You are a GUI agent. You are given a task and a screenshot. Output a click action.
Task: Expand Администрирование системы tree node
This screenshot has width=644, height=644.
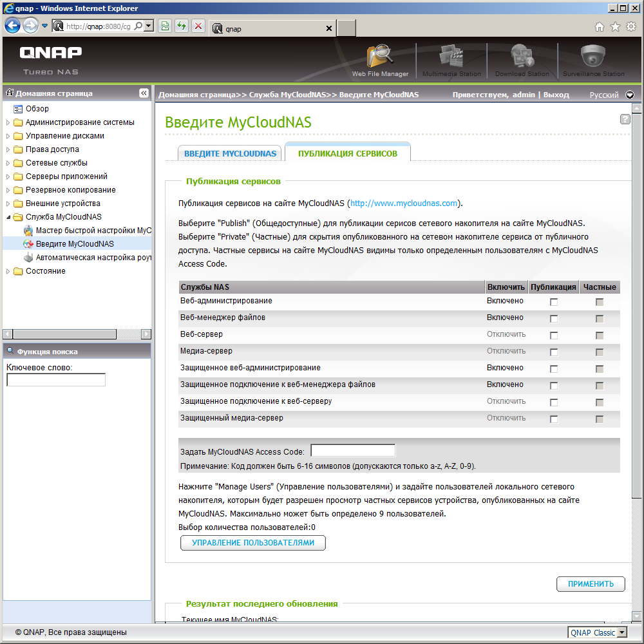click(x=8, y=122)
